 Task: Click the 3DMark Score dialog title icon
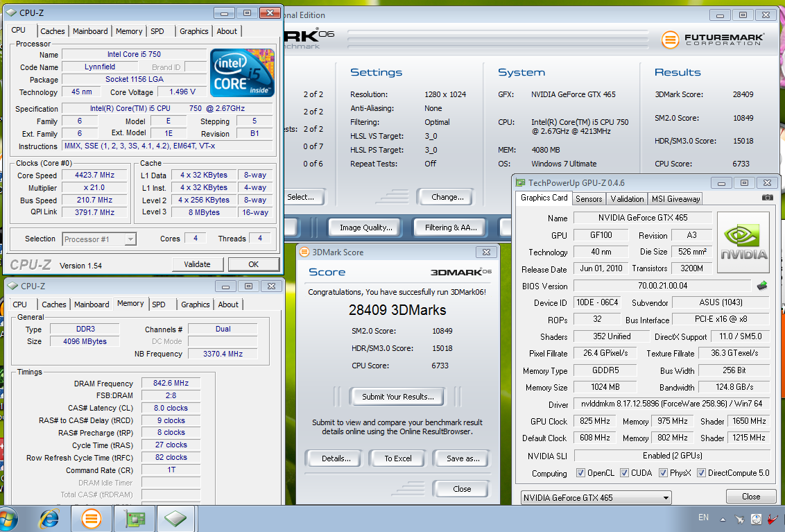304,252
